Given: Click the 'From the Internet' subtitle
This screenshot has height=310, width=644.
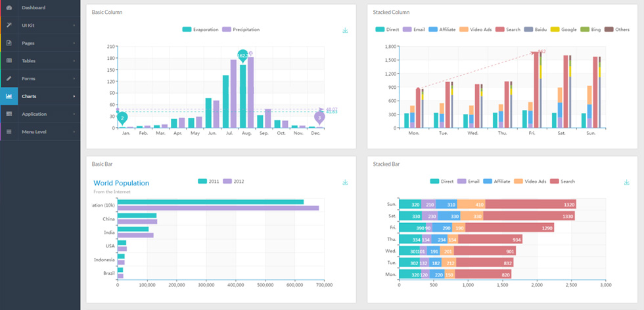Looking at the screenshot, I should click(x=112, y=192).
